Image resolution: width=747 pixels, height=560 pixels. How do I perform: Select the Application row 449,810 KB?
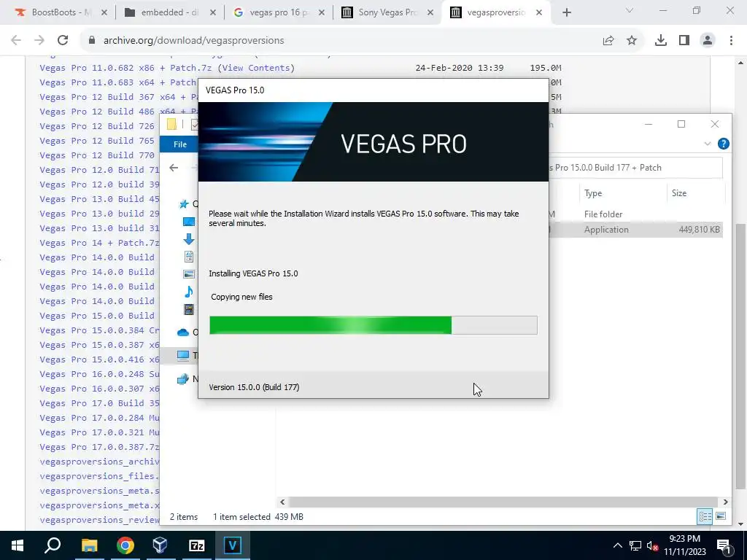tap(635, 230)
